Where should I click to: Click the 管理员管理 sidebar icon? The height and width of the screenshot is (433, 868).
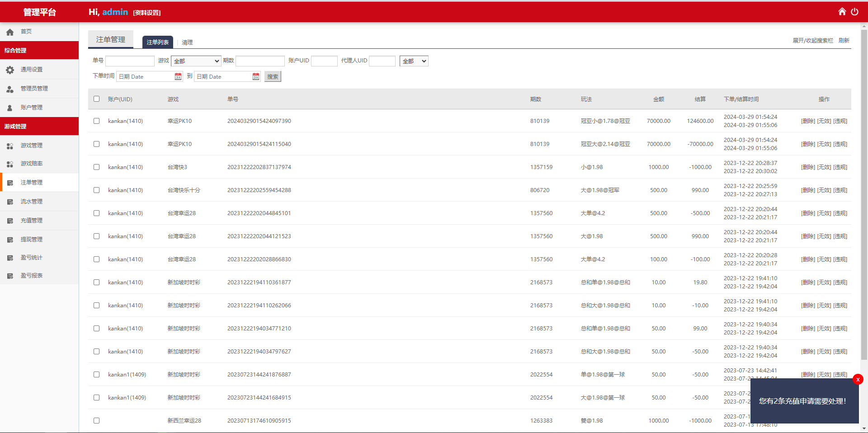[10, 89]
